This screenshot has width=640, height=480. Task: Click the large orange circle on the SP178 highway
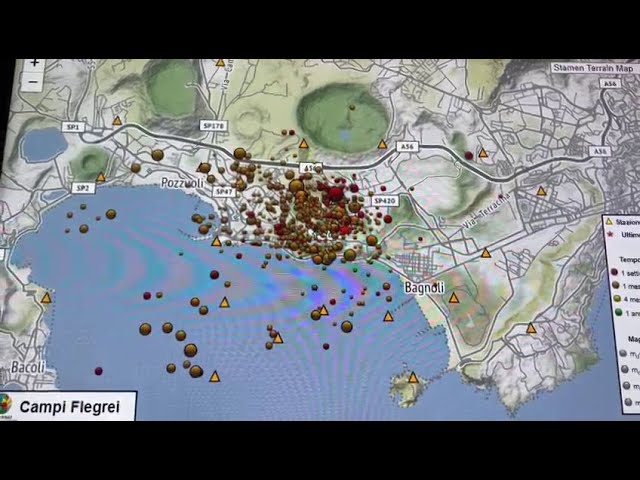(240, 153)
